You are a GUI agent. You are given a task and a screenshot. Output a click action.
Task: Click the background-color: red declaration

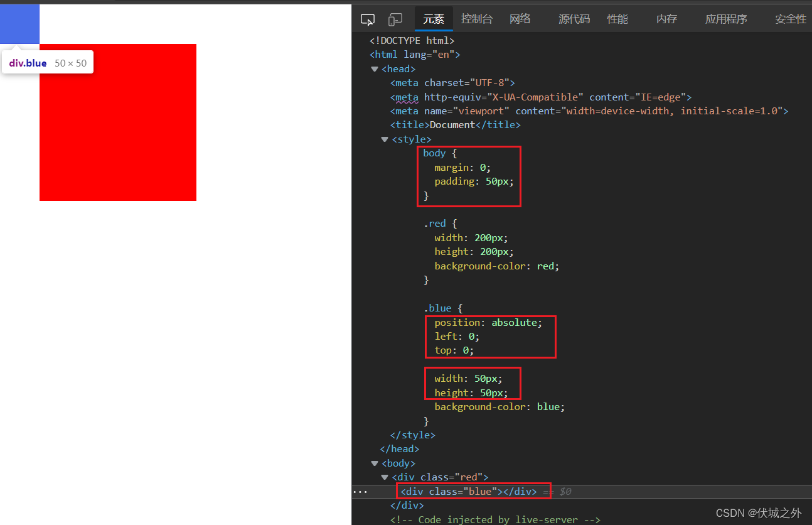[497, 266]
